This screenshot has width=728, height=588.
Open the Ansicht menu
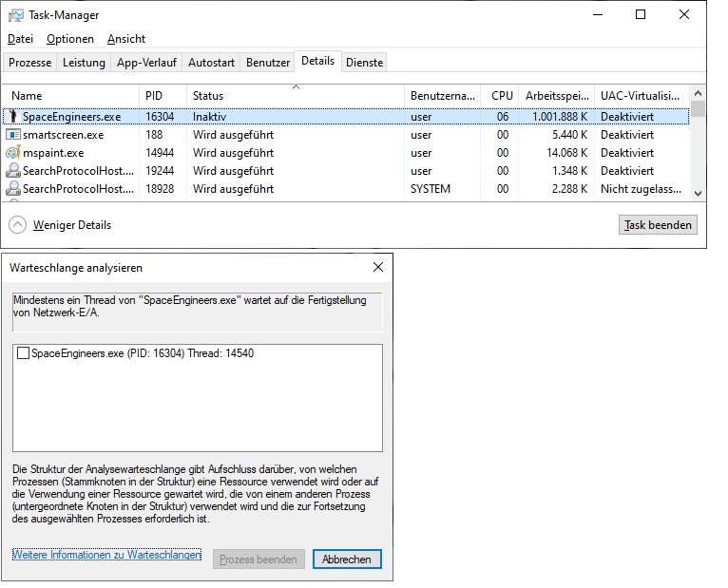pos(126,39)
